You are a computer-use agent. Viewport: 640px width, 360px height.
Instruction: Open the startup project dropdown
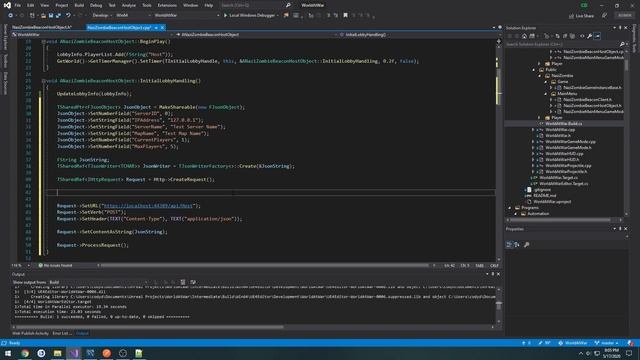[186, 16]
